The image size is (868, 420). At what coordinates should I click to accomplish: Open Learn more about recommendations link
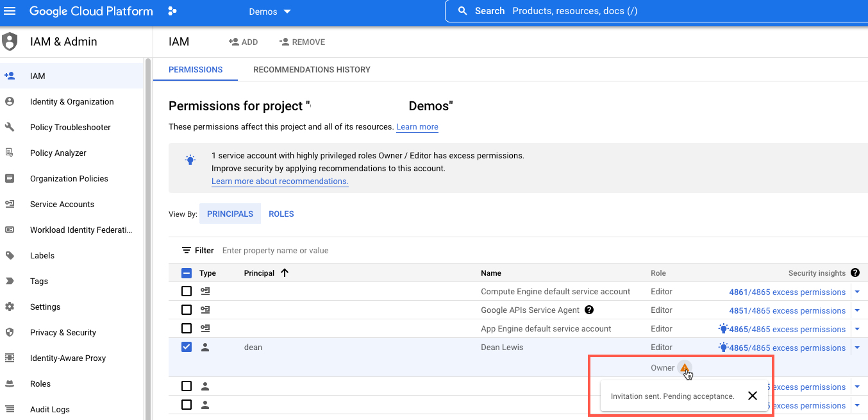(280, 181)
